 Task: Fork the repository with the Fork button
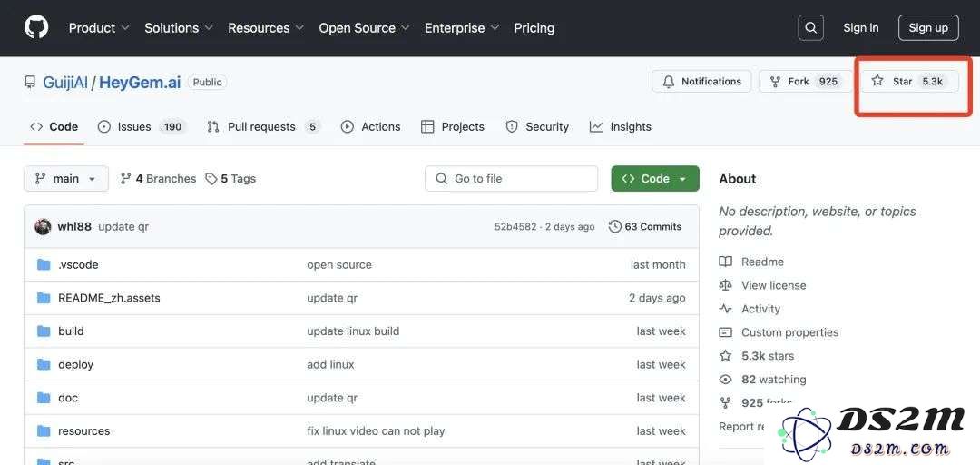(806, 82)
